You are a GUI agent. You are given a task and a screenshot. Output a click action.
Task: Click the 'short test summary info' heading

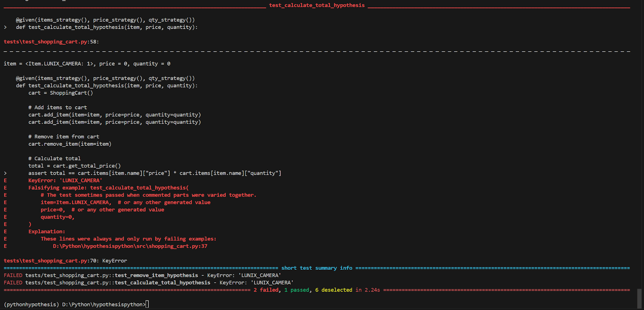coord(317,268)
